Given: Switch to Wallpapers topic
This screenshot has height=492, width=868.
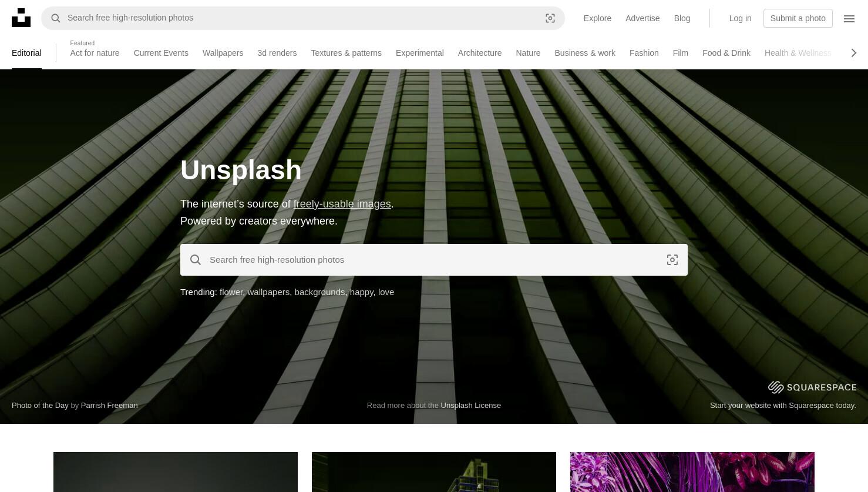Looking at the screenshot, I should pyautogui.click(x=223, y=53).
